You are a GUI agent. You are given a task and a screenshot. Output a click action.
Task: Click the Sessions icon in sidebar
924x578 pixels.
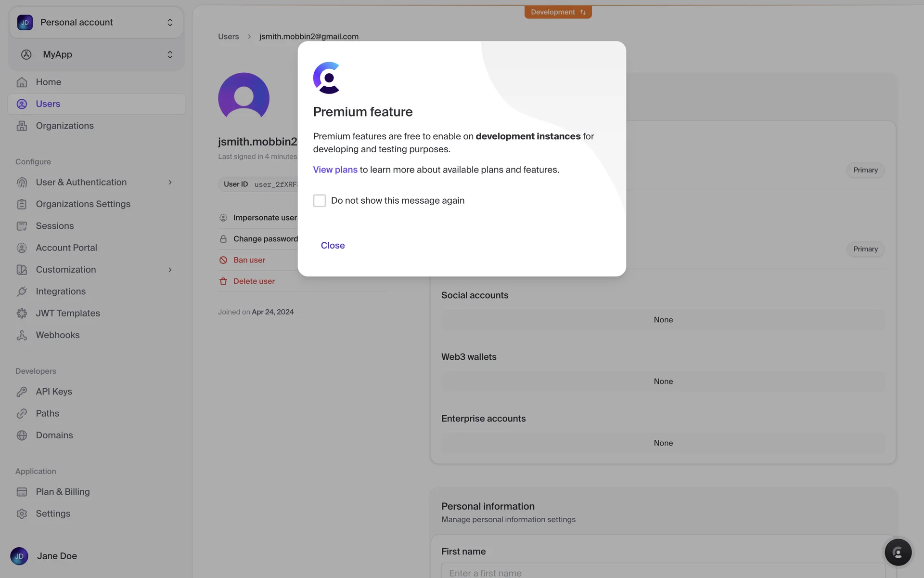tap(22, 226)
